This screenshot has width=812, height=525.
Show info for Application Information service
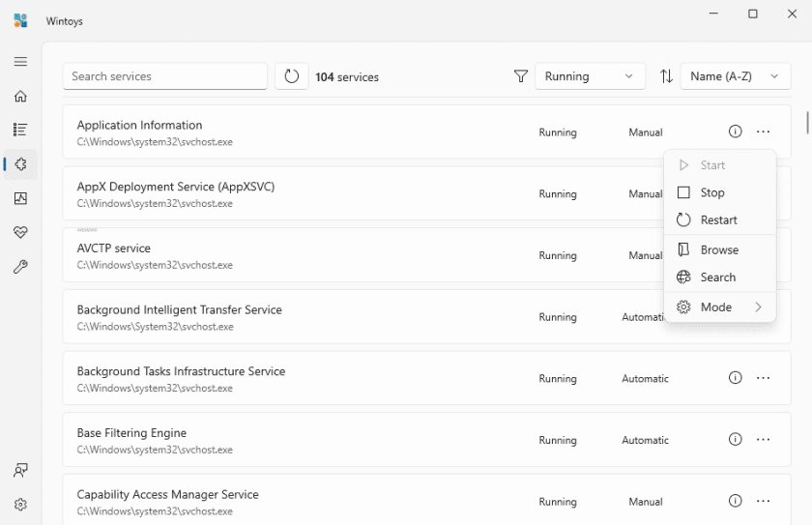pyautogui.click(x=736, y=131)
